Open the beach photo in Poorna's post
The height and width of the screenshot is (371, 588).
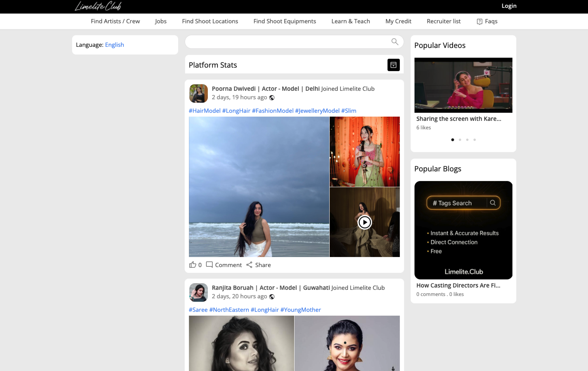[x=259, y=187]
